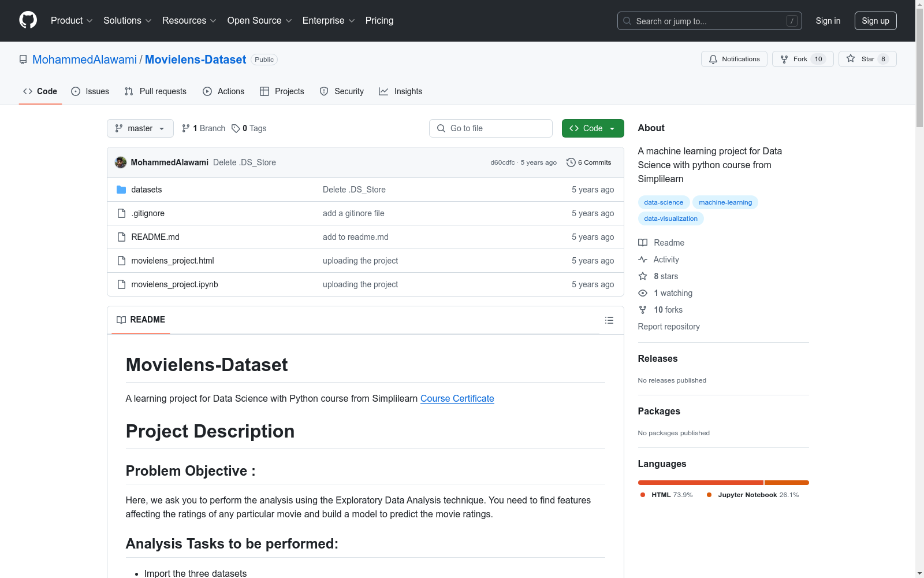This screenshot has height=578, width=924.
Task: Click the Report repository link
Action: click(x=669, y=327)
